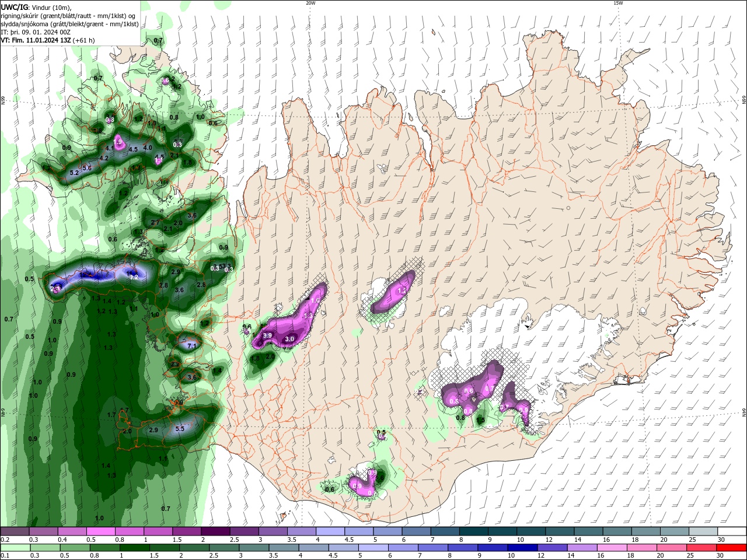Click the 5.6 precipitation value on map
Viewport: 747px width, 560px height.
(x=87, y=168)
